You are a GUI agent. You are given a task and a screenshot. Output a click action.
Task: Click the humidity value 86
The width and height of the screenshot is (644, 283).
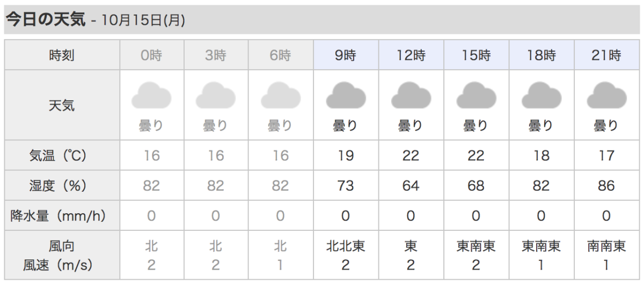(x=606, y=186)
